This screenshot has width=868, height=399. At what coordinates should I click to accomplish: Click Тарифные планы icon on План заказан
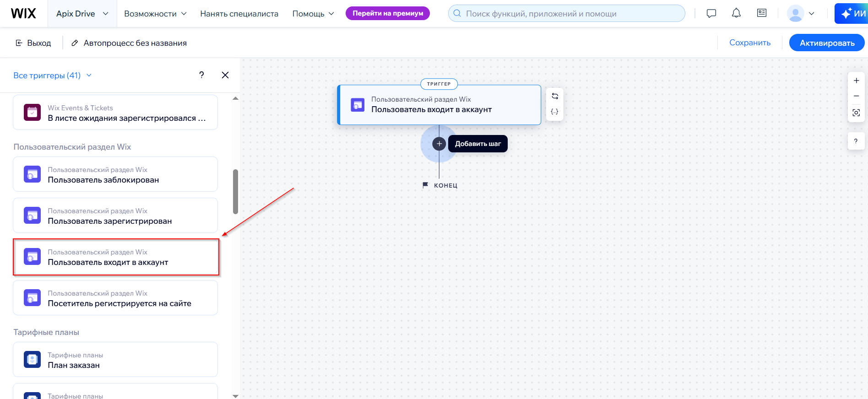[x=32, y=359]
